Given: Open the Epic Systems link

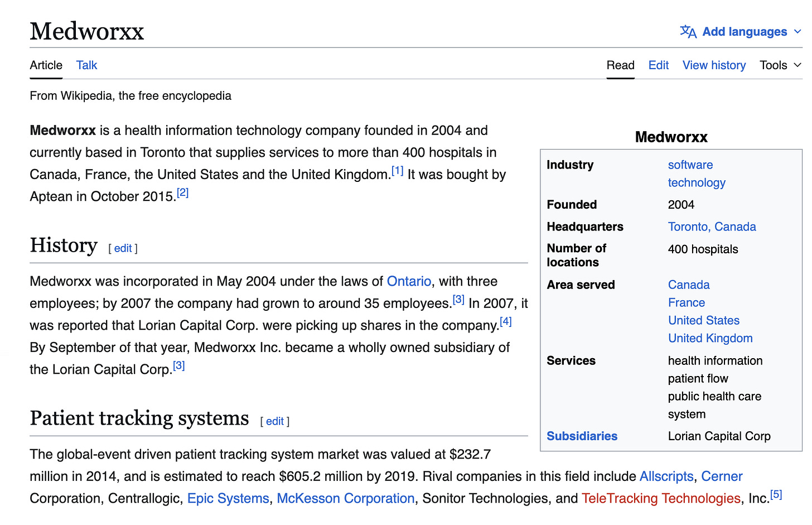Looking at the screenshot, I should (x=228, y=499).
